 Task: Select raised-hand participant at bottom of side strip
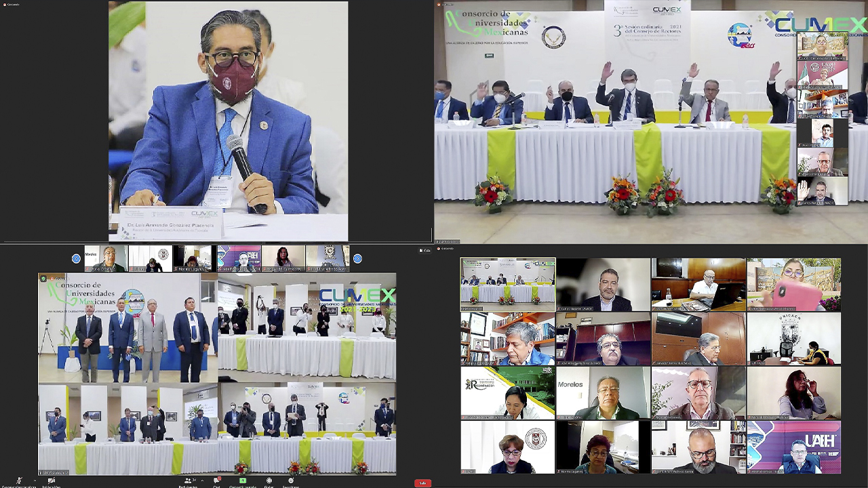point(822,191)
